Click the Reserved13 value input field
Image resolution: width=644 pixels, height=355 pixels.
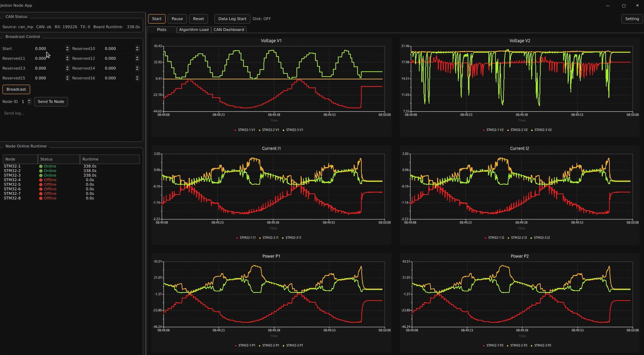(48, 68)
